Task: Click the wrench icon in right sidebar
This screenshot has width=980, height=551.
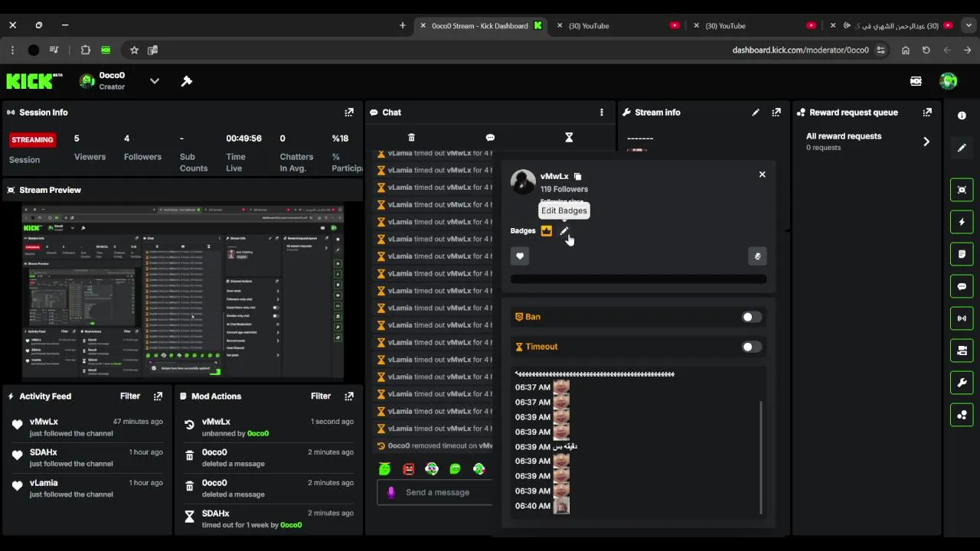Action: (962, 383)
